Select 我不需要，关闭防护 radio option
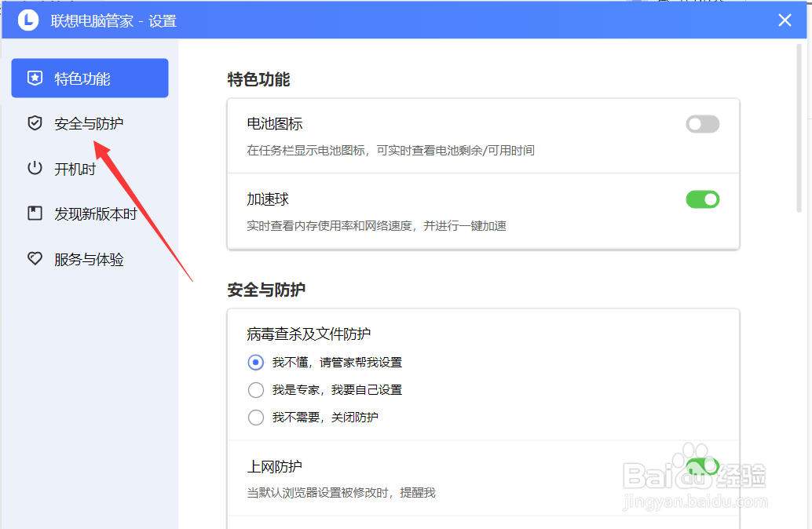Image resolution: width=812 pixels, height=529 pixels. (256, 418)
